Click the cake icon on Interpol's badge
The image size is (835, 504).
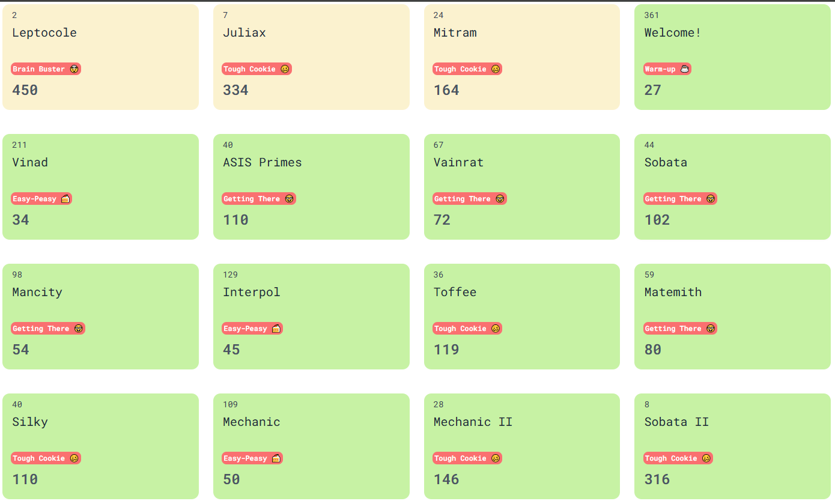tap(276, 329)
